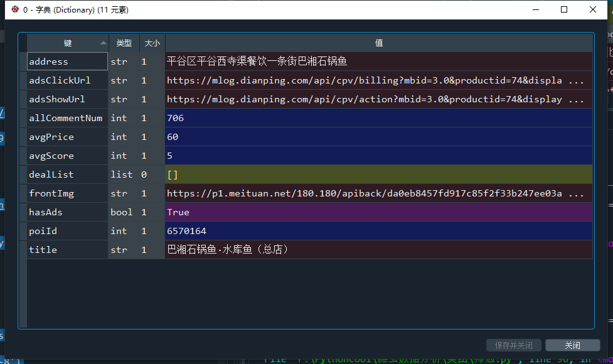Maximize the dictionary window
This screenshot has height=364, width=613.
[563, 9]
